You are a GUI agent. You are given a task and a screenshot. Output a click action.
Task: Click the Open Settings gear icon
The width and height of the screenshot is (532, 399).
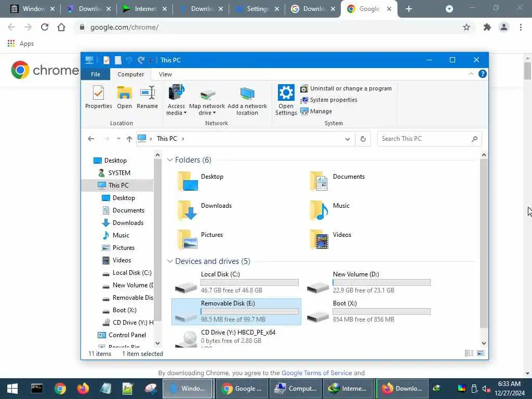[x=286, y=100]
